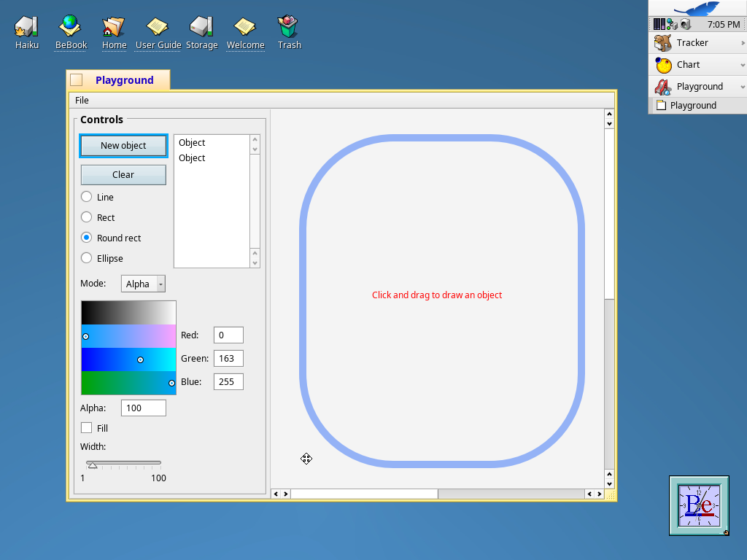Open the File menu

(82, 100)
